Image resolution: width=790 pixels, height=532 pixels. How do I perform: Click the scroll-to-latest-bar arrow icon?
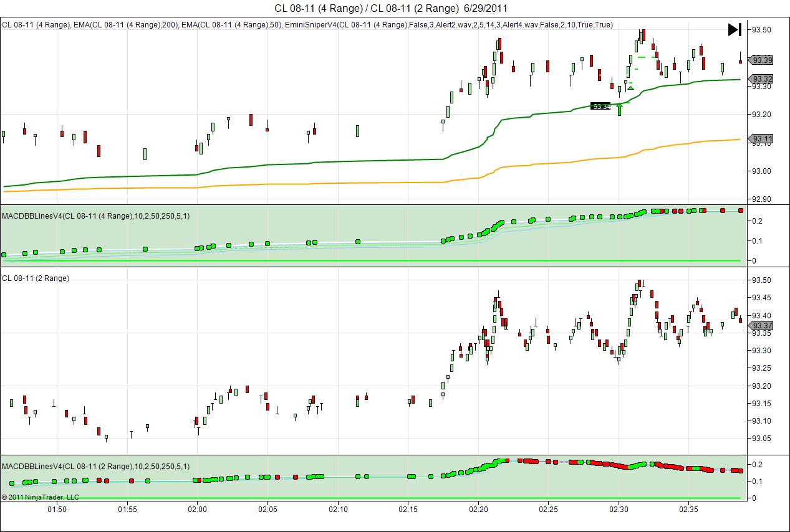pos(735,29)
